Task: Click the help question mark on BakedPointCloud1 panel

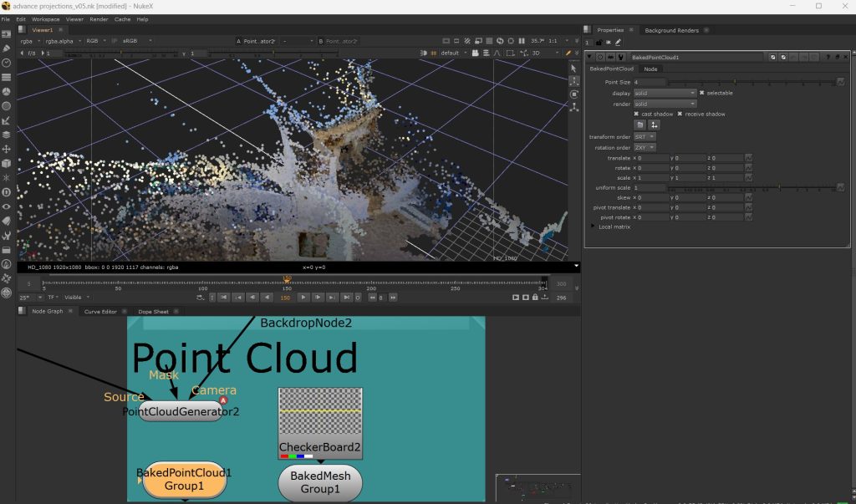Action: (x=828, y=57)
